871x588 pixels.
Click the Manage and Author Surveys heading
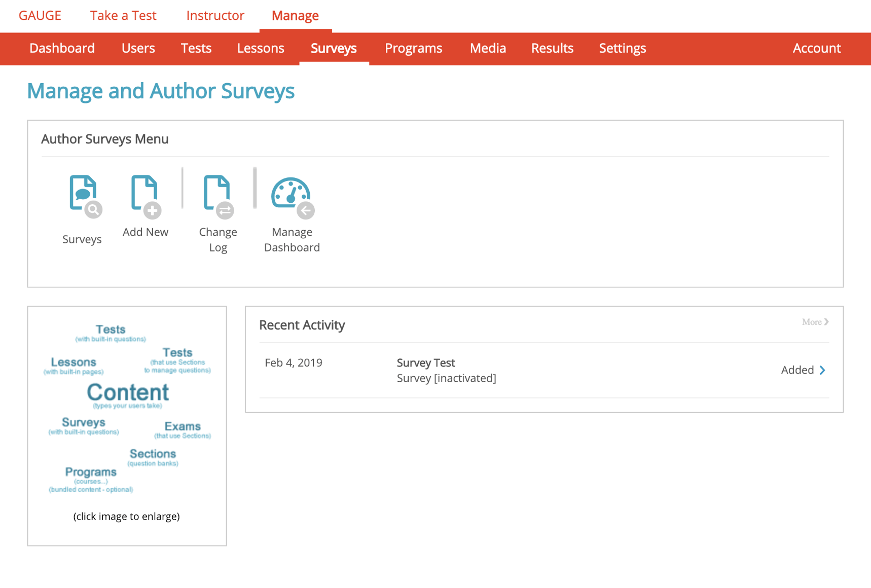pyautogui.click(x=161, y=91)
